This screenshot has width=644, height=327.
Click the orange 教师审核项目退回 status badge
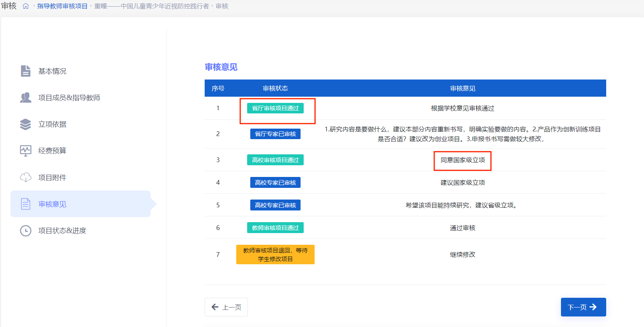pos(275,255)
